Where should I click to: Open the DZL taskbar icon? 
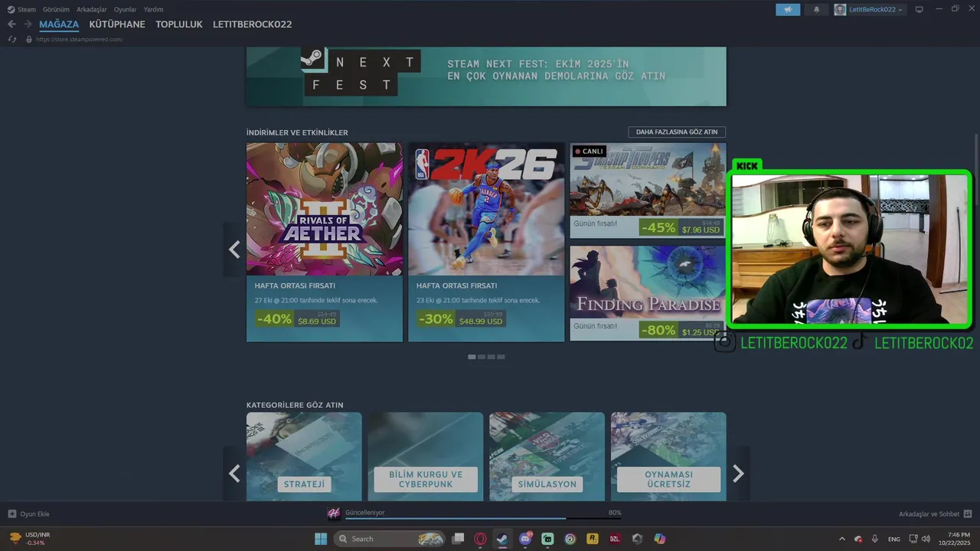[615, 539]
